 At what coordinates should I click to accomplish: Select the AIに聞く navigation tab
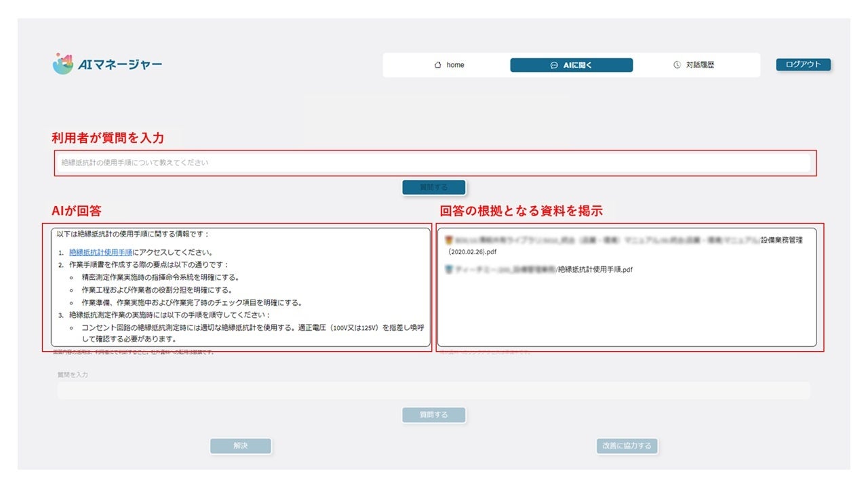[572, 64]
